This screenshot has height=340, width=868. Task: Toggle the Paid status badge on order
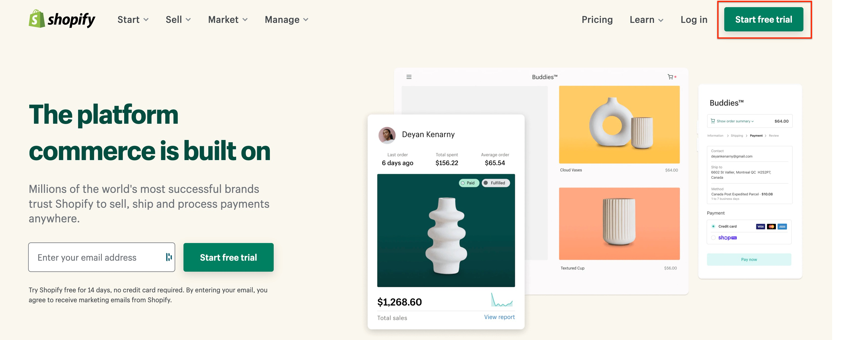pos(468,182)
